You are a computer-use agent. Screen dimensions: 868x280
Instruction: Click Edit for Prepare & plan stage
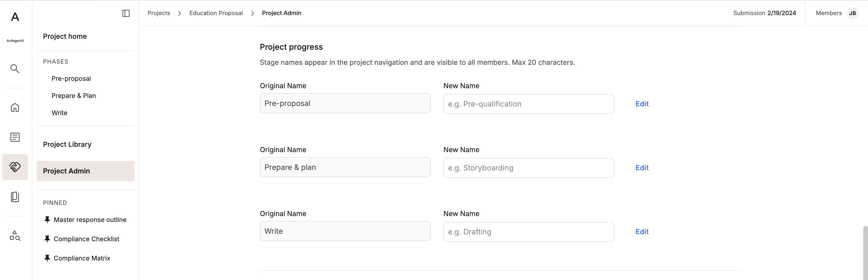click(642, 168)
